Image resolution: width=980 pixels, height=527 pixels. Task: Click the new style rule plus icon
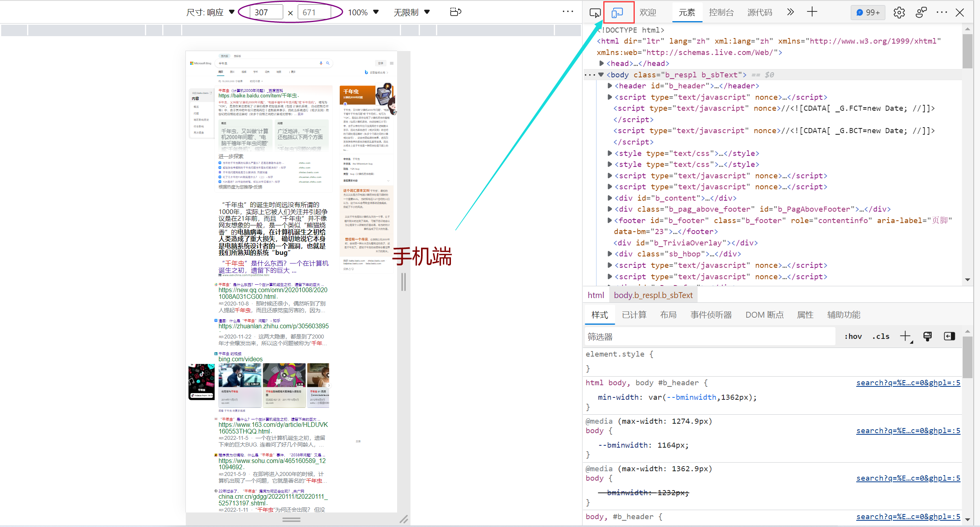click(905, 336)
